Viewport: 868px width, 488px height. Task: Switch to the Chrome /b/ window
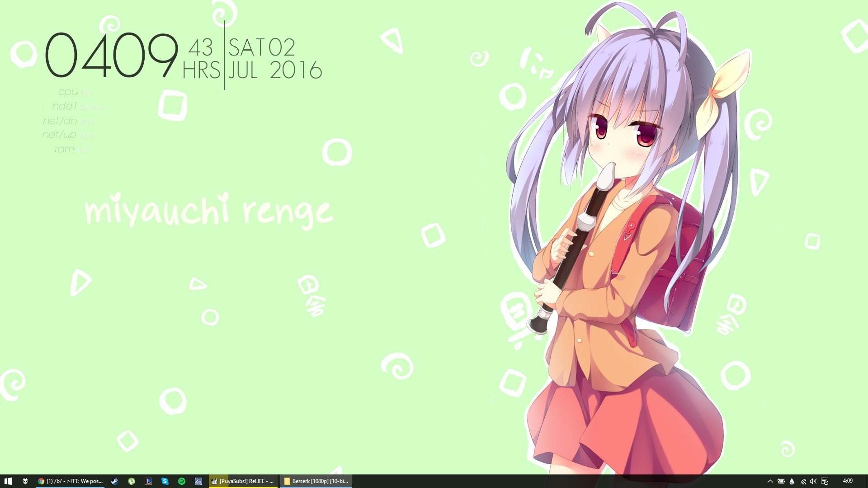coord(70,481)
